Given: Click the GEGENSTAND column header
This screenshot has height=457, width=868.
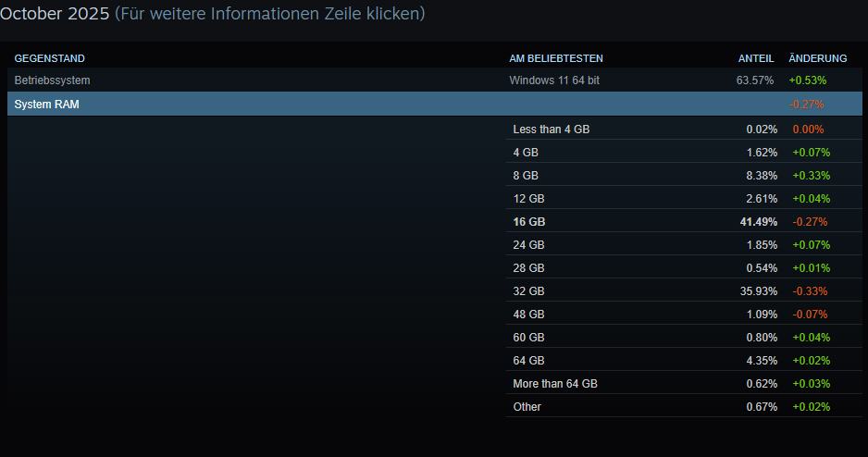Looking at the screenshot, I should 50,58.
